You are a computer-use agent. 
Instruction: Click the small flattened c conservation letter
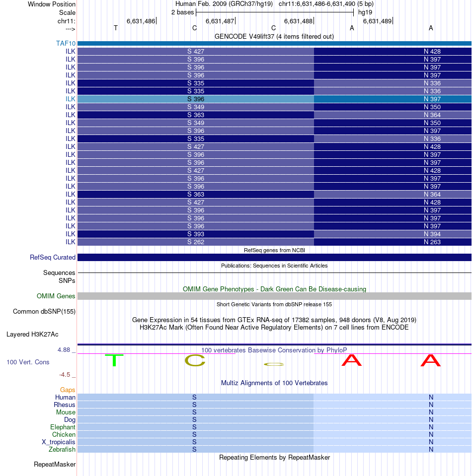[274, 364]
